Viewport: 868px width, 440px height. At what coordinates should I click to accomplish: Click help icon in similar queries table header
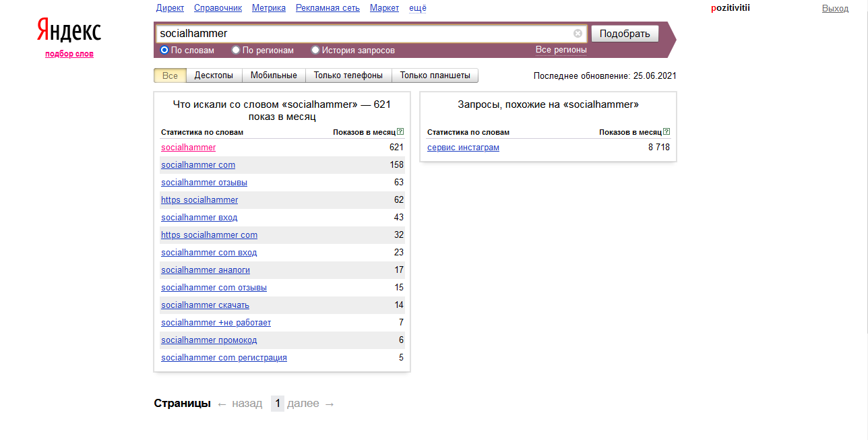click(x=666, y=132)
